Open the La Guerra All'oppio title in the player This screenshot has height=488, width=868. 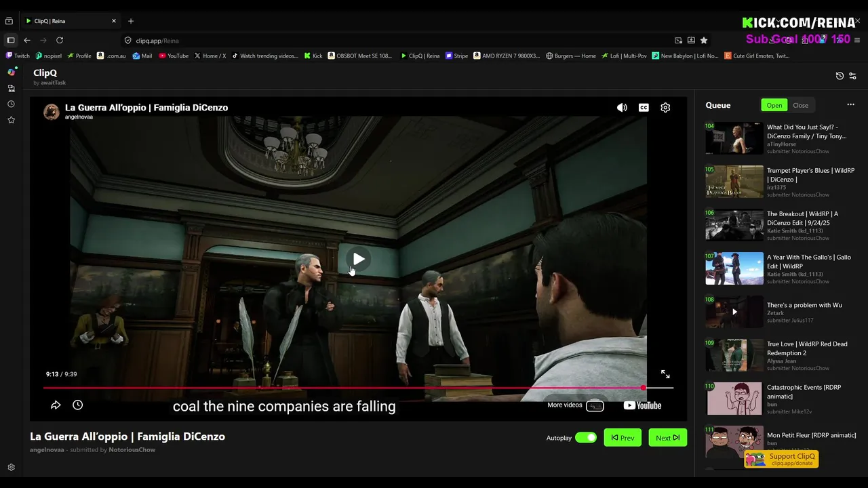(x=146, y=108)
